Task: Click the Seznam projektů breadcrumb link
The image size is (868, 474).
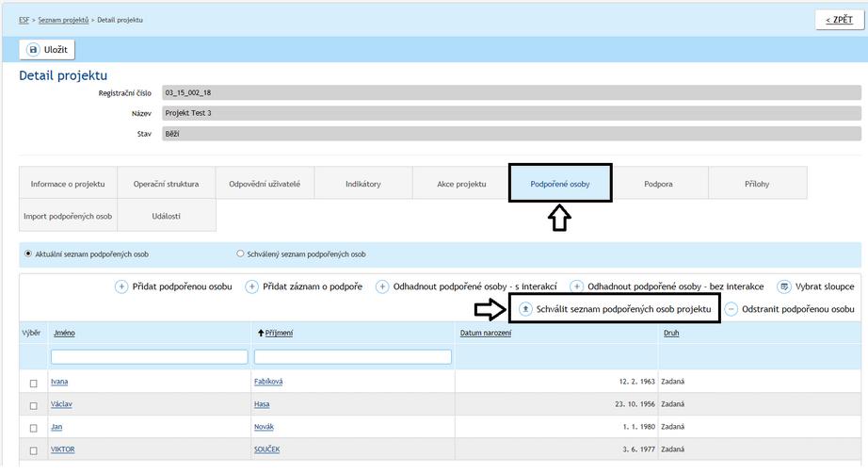Action: (63, 20)
